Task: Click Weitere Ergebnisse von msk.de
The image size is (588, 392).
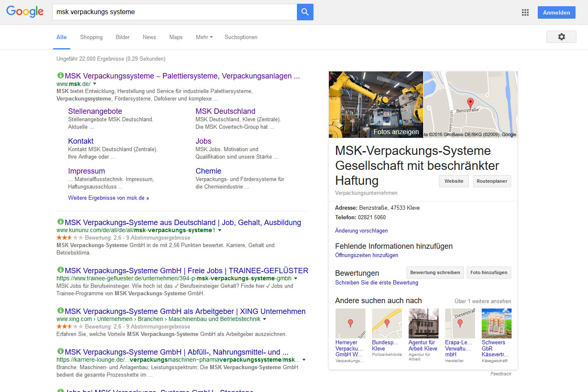Action: tap(108, 198)
